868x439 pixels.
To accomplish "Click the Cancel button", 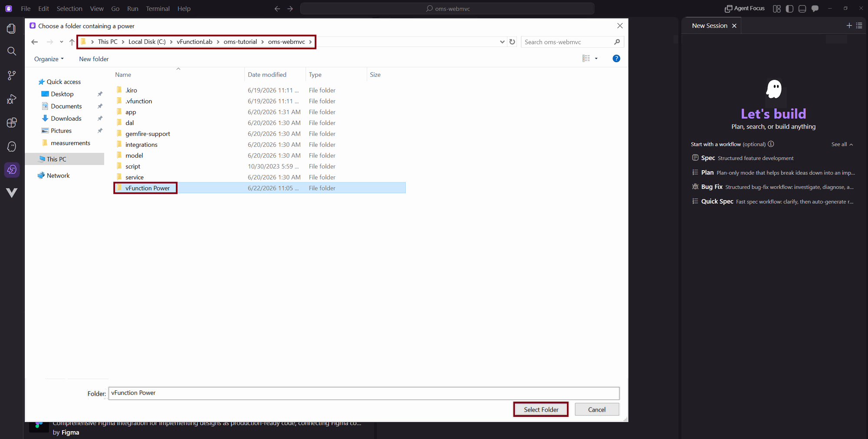I will tap(597, 409).
